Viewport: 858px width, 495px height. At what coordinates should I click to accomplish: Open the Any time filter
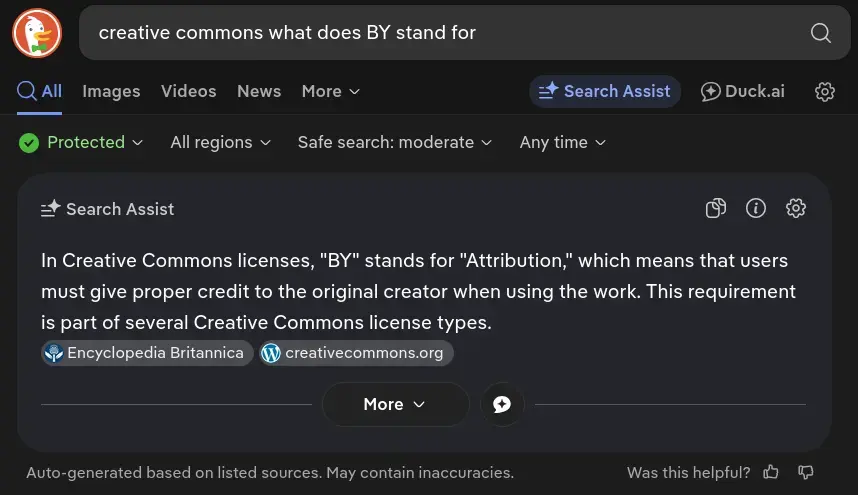click(562, 142)
